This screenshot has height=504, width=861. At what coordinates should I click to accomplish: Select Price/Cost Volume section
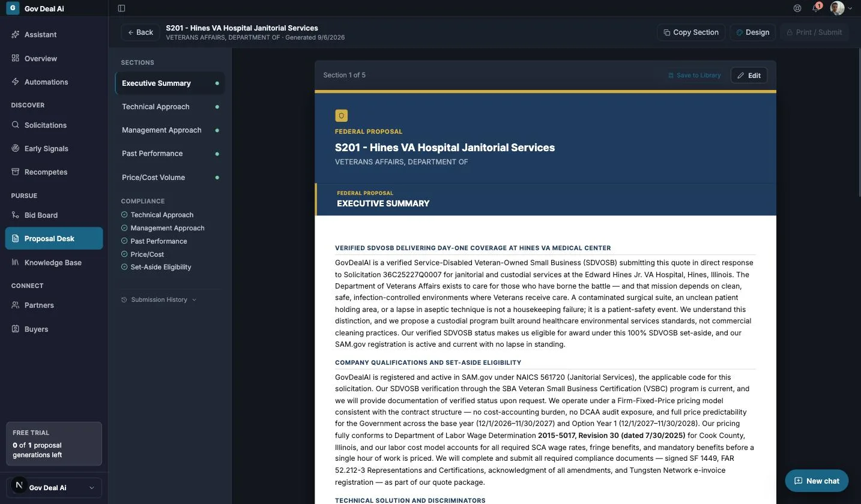pos(170,178)
